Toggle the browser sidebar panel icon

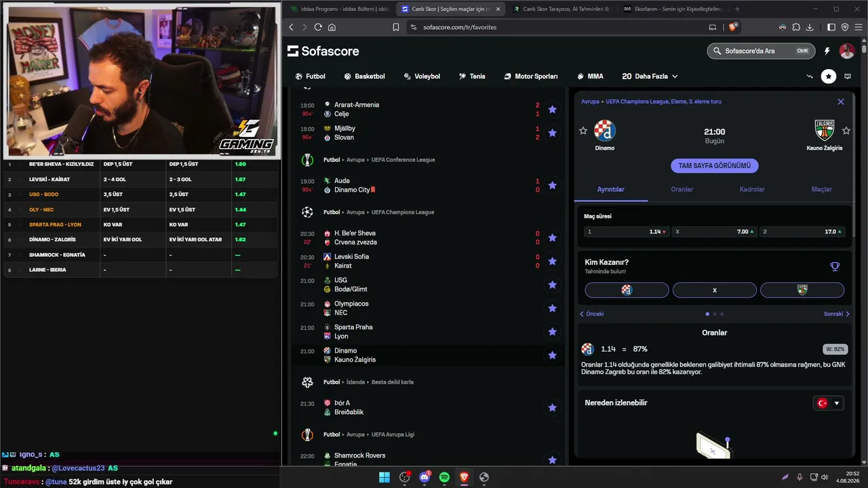pos(831,27)
